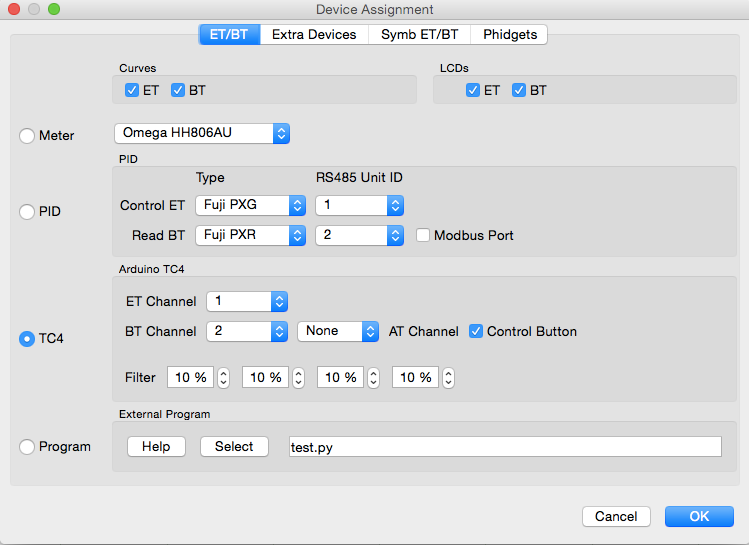This screenshot has width=749, height=545.
Task: Open the Read BT type dropdown (Fuji PXR)
Action: tap(250, 235)
